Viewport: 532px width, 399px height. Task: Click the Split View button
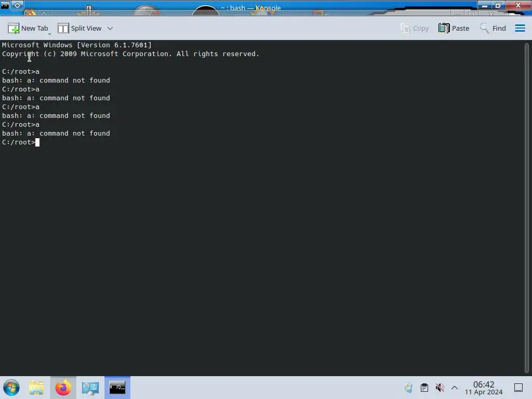(79, 28)
